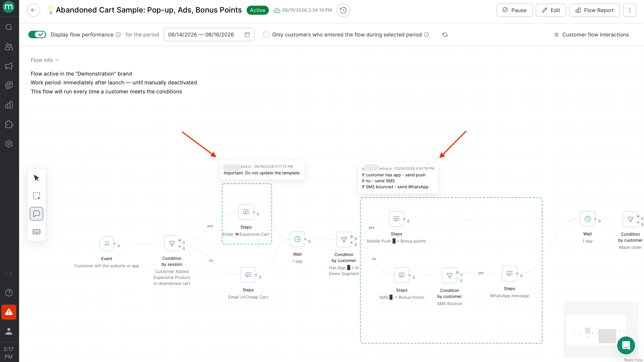Screen dimensions: 644x362
Task: Click info icon next to Display flow performance
Action: point(118,35)
